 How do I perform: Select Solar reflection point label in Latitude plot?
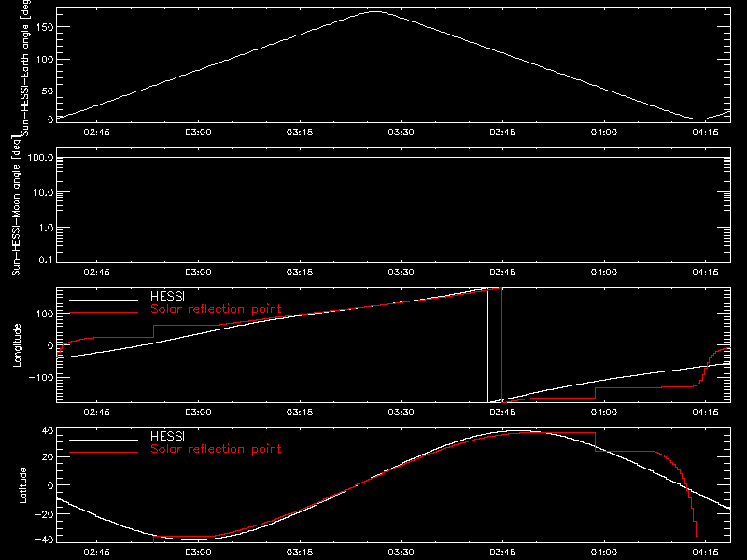point(216,449)
